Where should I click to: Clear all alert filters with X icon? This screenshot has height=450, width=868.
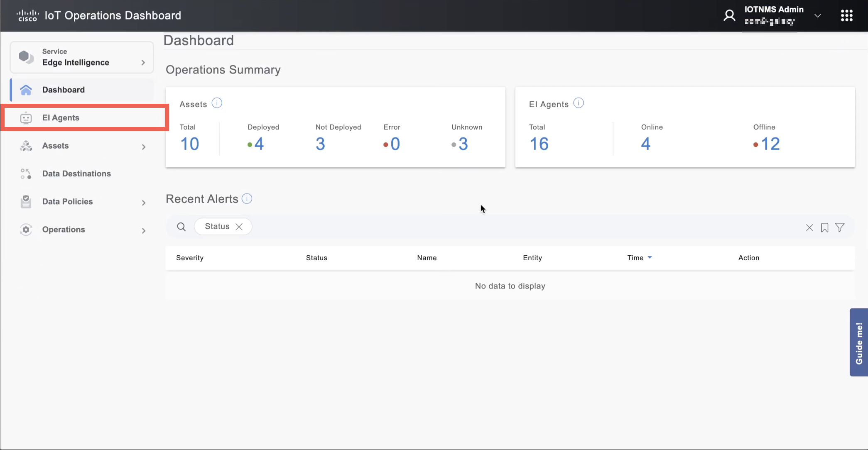tap(809, 227)
